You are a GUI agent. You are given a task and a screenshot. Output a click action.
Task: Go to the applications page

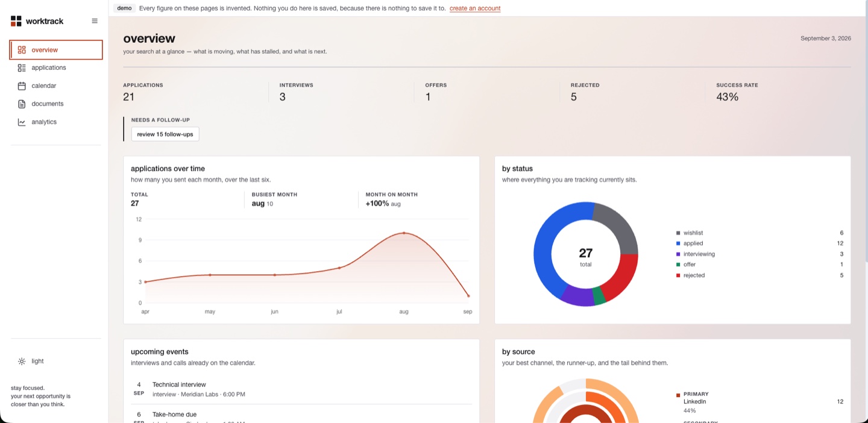[56, 68]
